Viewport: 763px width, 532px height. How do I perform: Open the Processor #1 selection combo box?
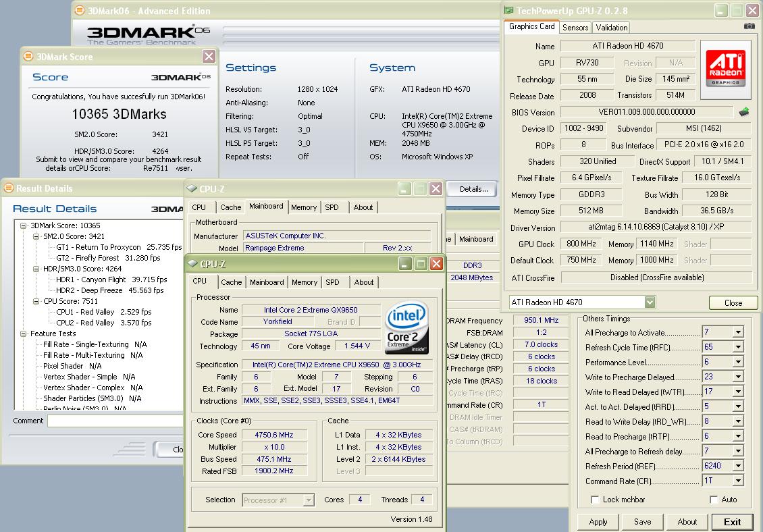coord(278,500)
